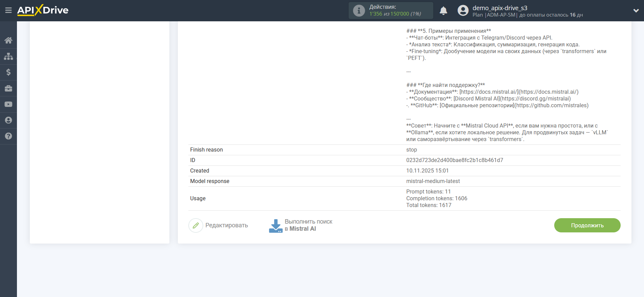Screen dimensions: 644x297
Task: Open user profile icon in sidebar
Action: click(8, 120)
